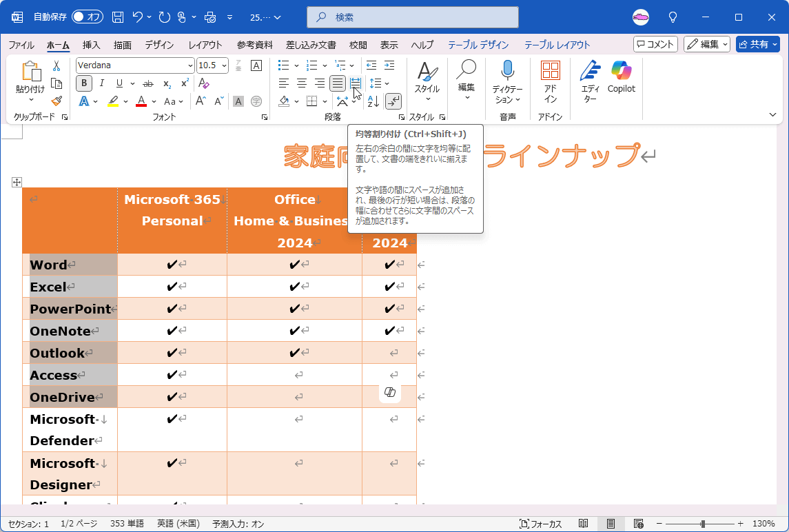Image resolution: width=789 pixels, height=532 pixels.
Task: Open the File tab
Action: coord(21,45)
